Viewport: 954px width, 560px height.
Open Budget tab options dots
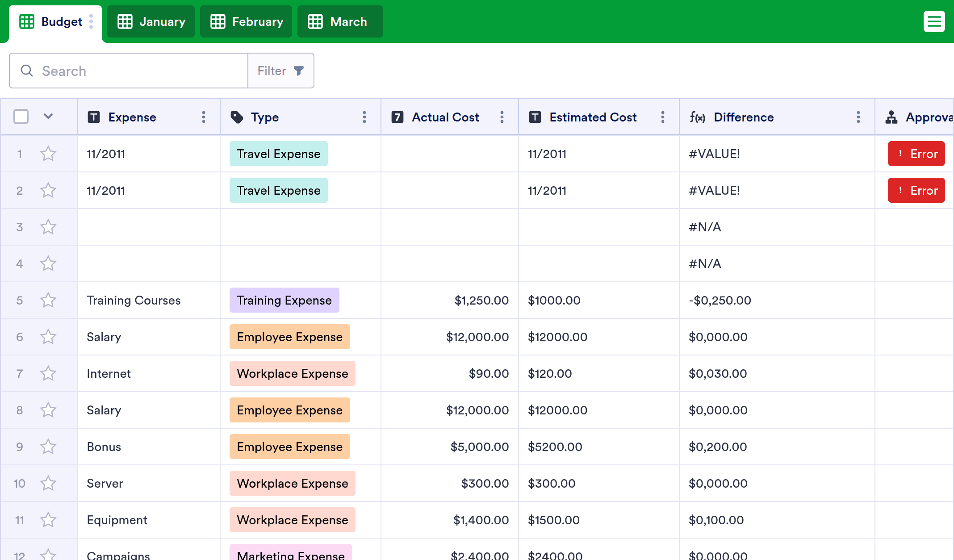click(91, 21)
